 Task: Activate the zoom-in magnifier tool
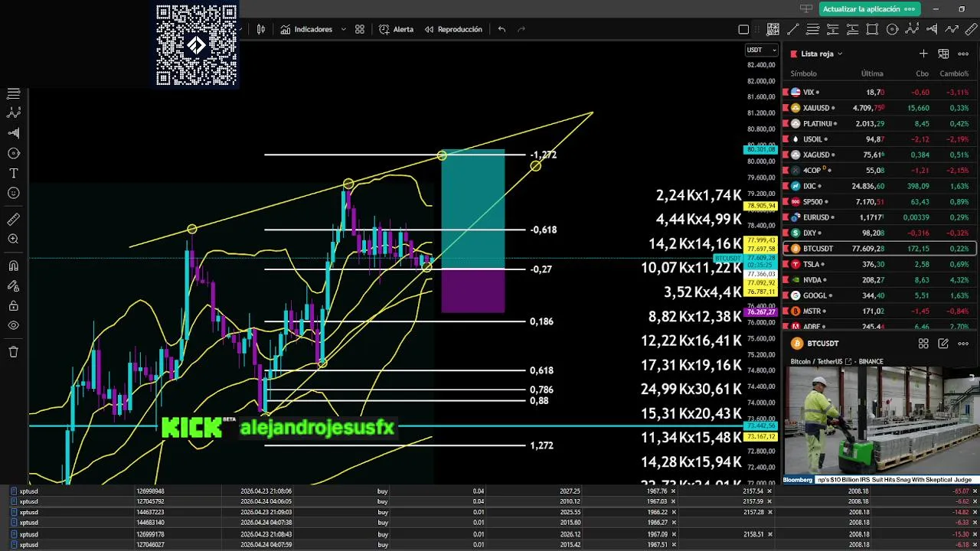[13, 240]
